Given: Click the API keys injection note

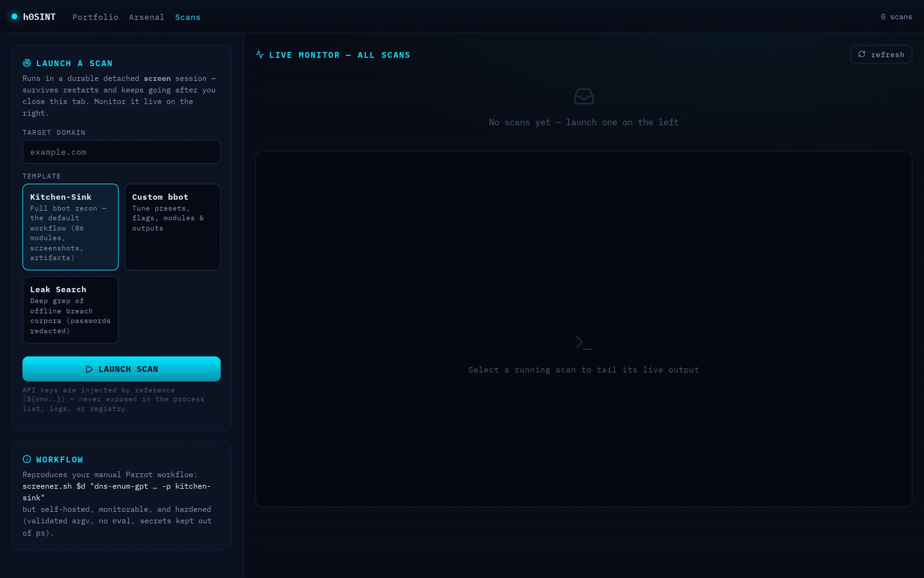Looking at the screenshot, I should (113, 399).
